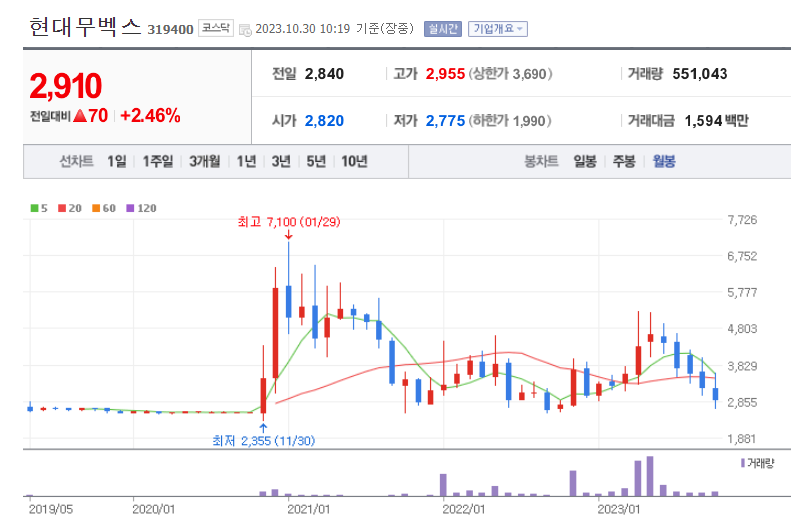The width and height of the screenshot is (791, 530).
Task: Switch to 주봉 weekly candle chart
Action: [x=624, y=161]
